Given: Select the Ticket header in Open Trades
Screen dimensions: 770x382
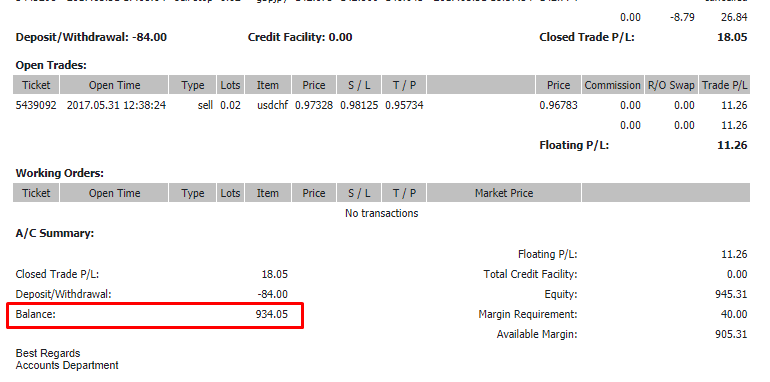Looking at the screenshot, I should pos(36,85).
